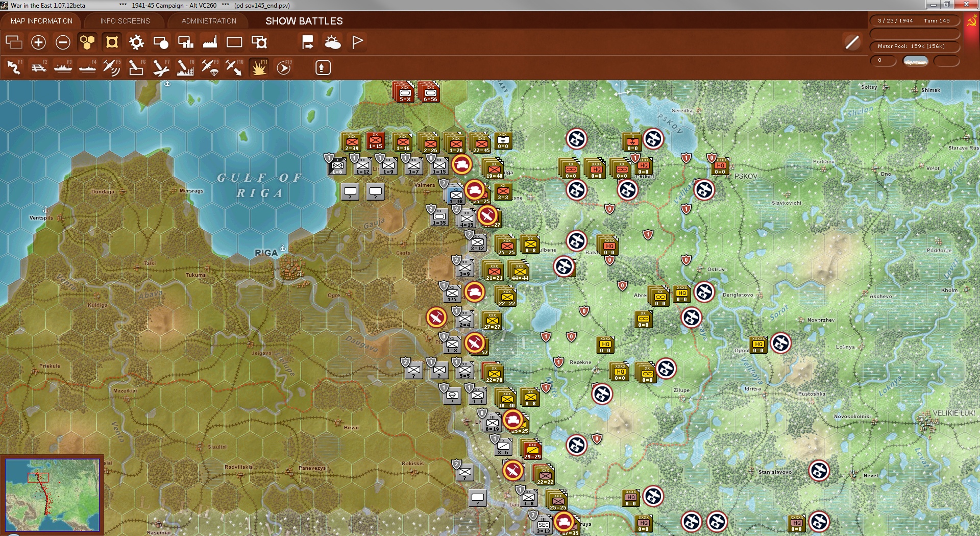Select the F4 amphibious ship icon
980x536 pixels.
(88, 68)
